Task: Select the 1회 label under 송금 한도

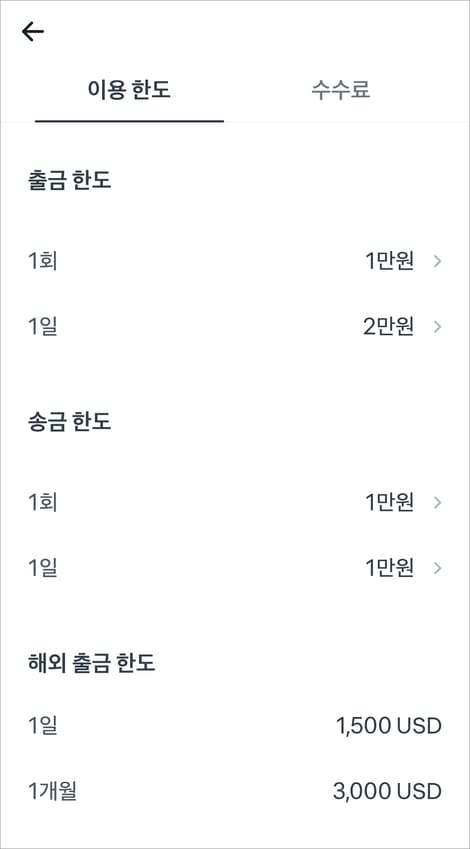Action: coord(43,502)
